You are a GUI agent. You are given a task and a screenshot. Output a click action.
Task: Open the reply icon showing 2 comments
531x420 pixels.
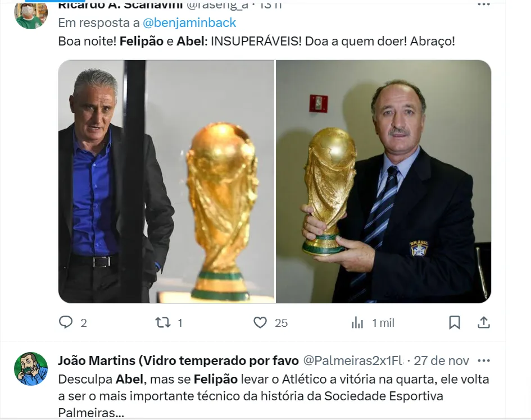[66, 322]
